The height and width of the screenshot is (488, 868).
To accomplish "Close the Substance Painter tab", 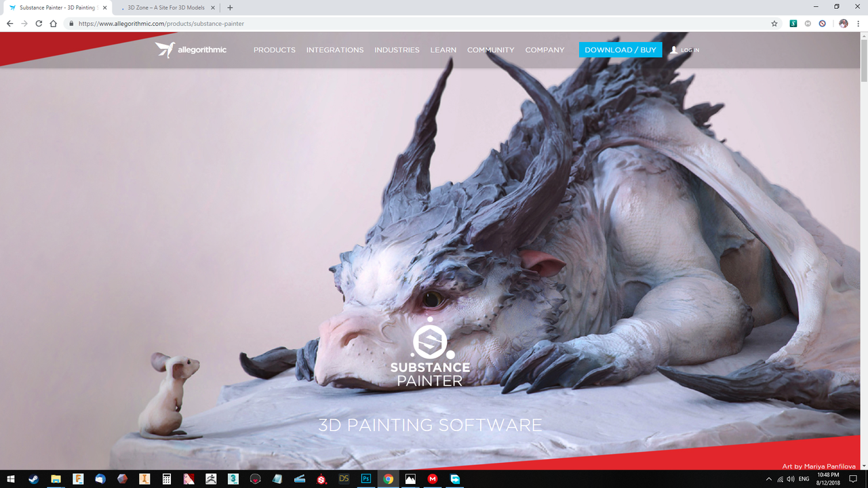I will (104, 7).
